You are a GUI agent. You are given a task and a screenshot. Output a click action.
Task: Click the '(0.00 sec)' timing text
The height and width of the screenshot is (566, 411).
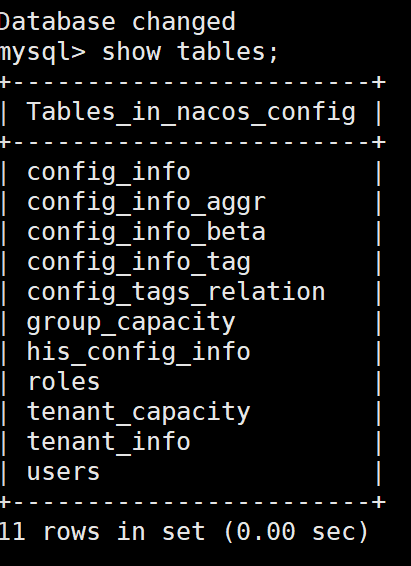coord(296,532)
